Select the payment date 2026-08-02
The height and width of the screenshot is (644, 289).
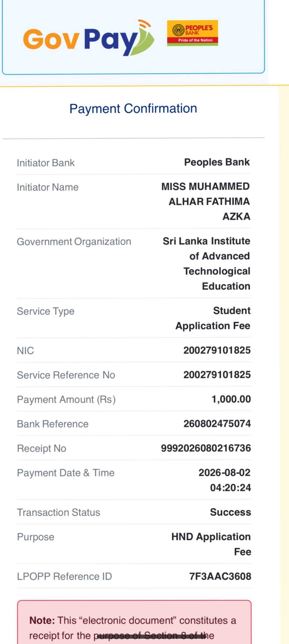(x=225, y=473)
